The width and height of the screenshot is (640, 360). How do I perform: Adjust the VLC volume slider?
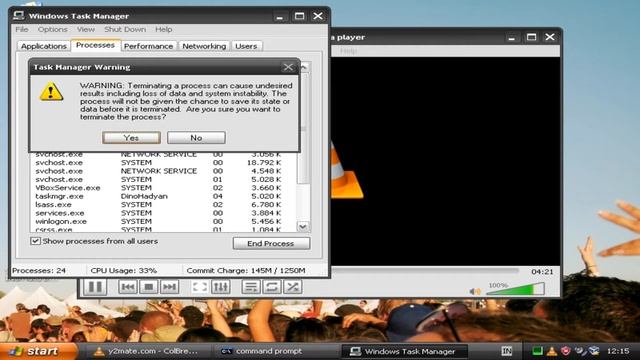516,289
